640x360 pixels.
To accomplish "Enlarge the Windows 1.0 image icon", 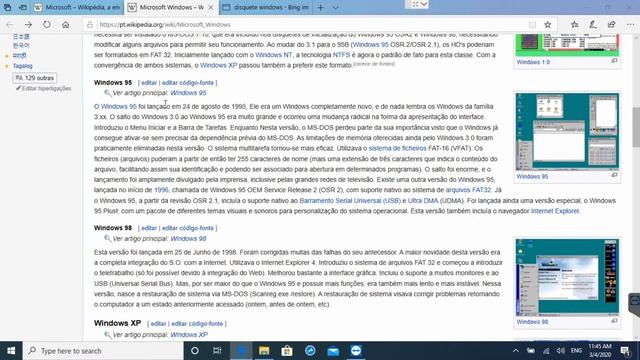I will pos(614,61).
